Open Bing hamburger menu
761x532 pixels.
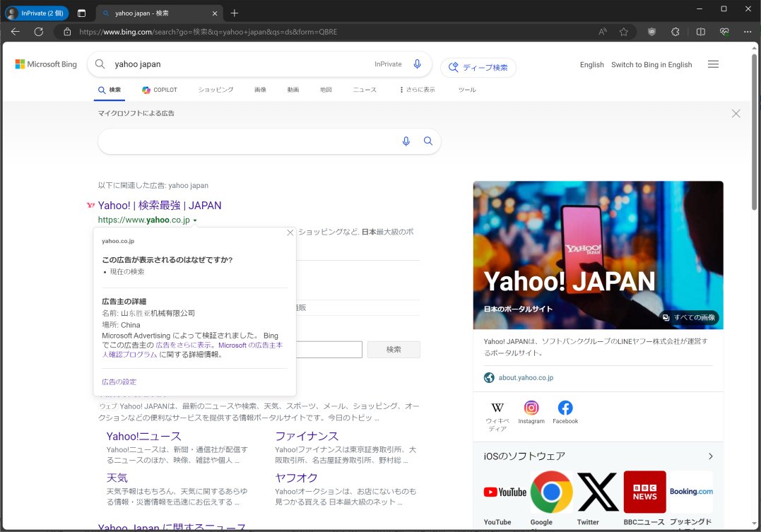coord(713,64)
